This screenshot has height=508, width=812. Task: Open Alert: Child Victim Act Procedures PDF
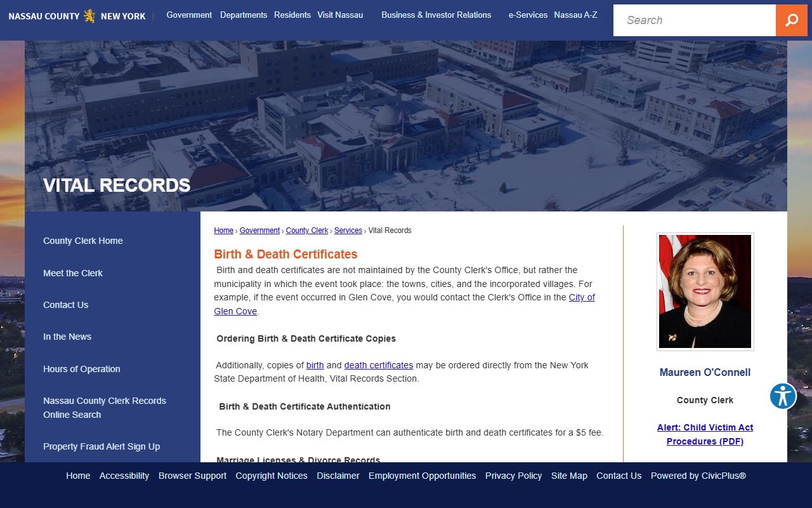(705, 434)
